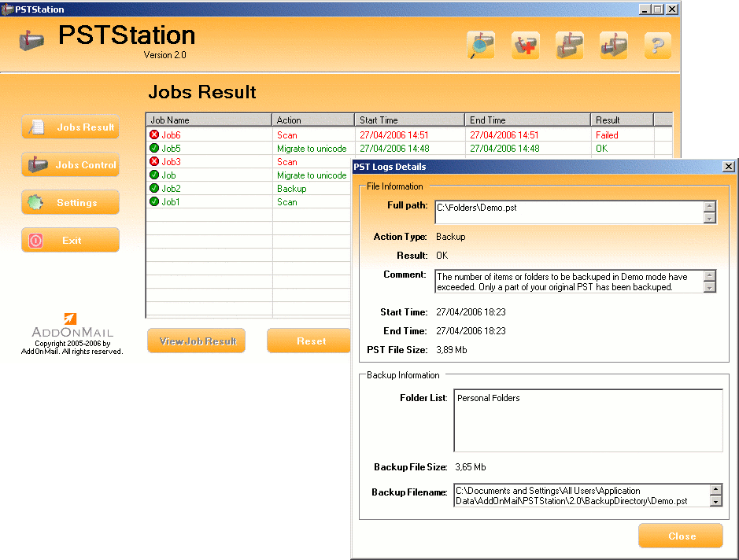Click the PSTStation mailbox logo beside the title
The height and width of the screenshot is (560, 739).
click(31, 40)
